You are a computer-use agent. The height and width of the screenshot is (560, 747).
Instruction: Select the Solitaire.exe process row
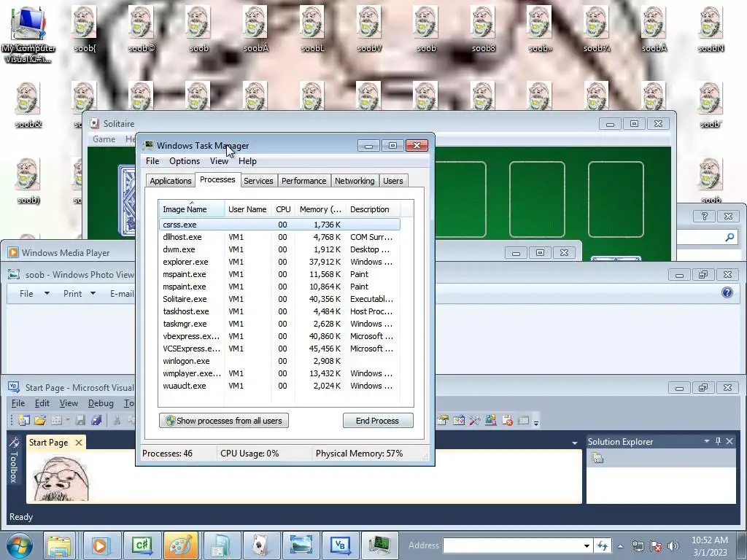(x=279, y=299)
